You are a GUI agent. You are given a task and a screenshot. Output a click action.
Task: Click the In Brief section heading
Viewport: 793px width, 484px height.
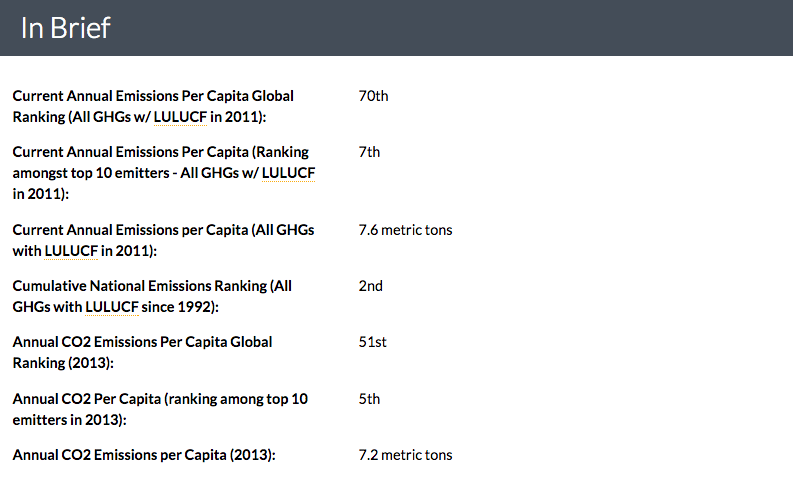tap(65, 28)
